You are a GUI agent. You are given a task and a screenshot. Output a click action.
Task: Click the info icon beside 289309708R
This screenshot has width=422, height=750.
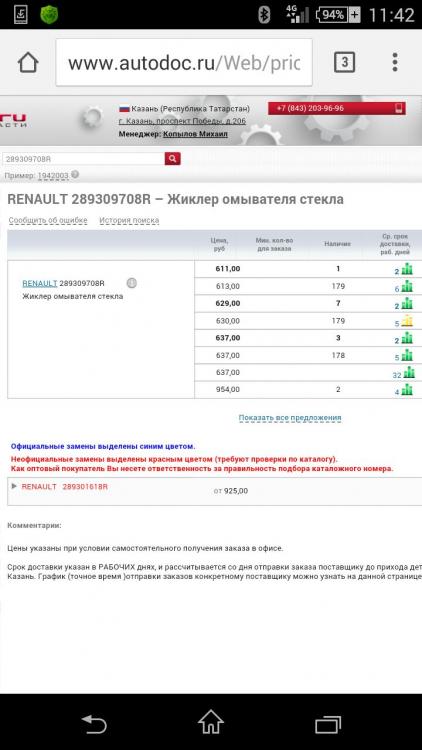coord(132,283)
